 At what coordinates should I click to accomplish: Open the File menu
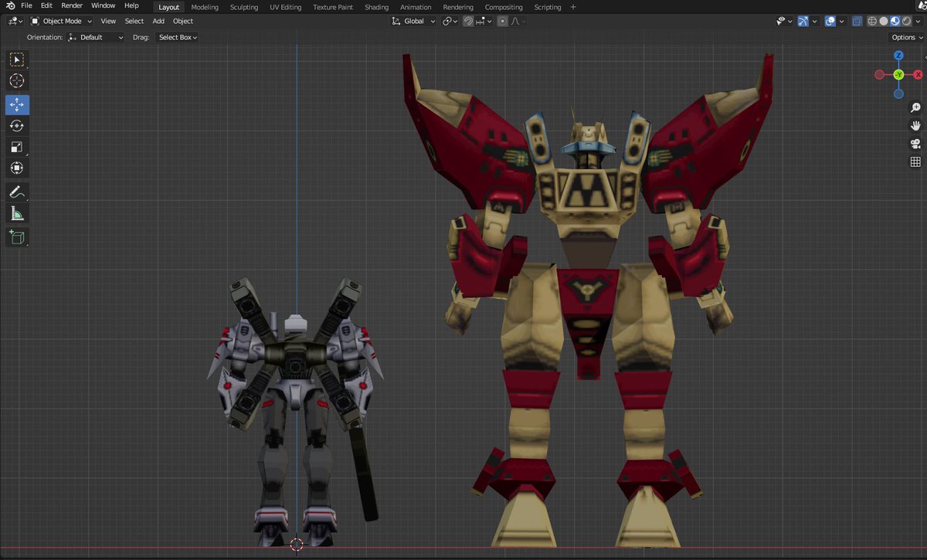click(x=26, y=6)
